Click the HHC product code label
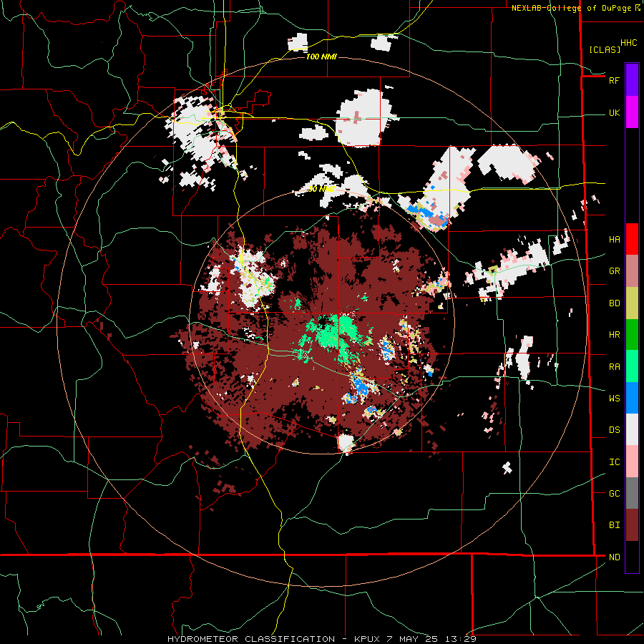The width and height of the screenshot is (644, 644). click(x=628, y=43)
